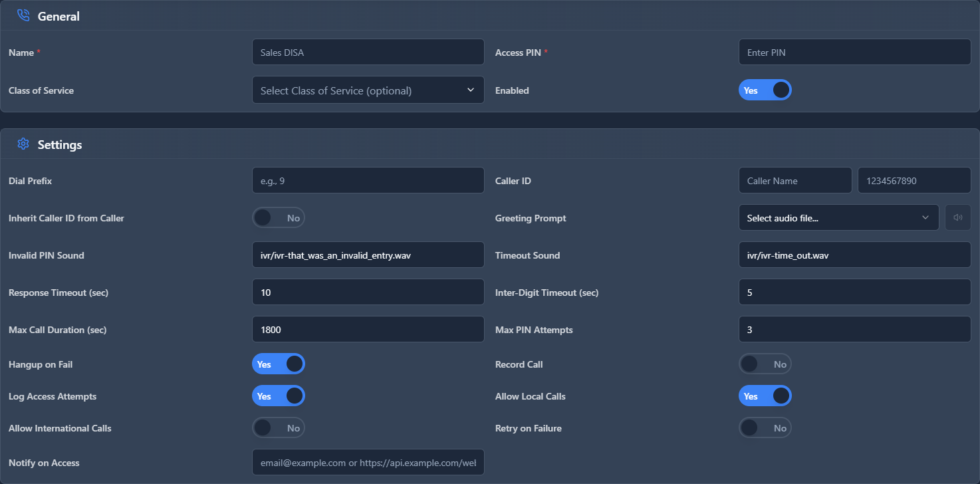The image size is (980, 484).
Task: Click the Dial Prefix text box
Action: click(368, 180)
